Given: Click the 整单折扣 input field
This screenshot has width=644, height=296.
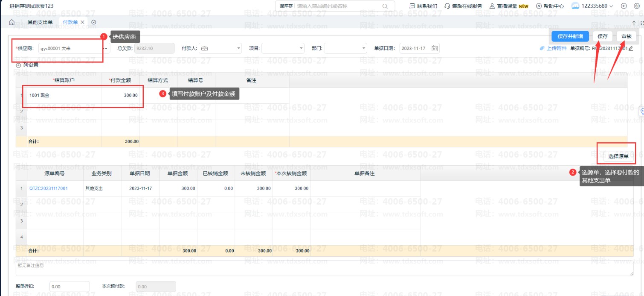Looking at the screenshot, I should (70, 287).
